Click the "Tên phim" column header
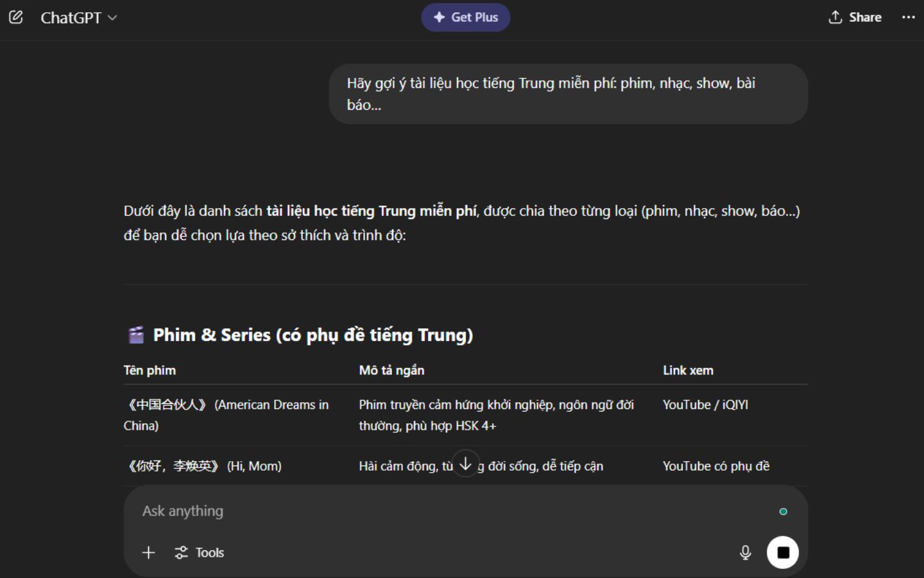 click(150, 371)
